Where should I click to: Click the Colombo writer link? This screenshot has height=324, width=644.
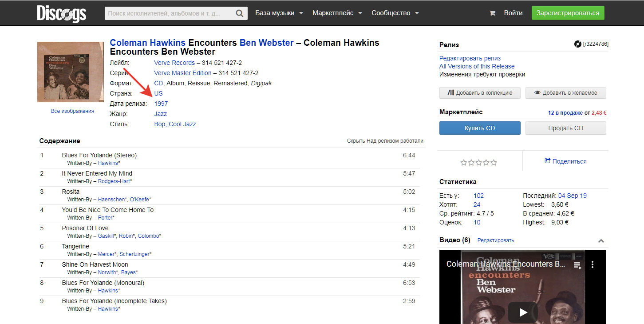click(149, 236)
